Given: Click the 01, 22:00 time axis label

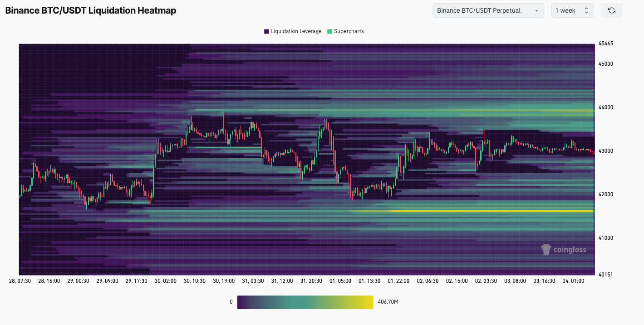Looking at the screenshot, I should click(398, 281).
